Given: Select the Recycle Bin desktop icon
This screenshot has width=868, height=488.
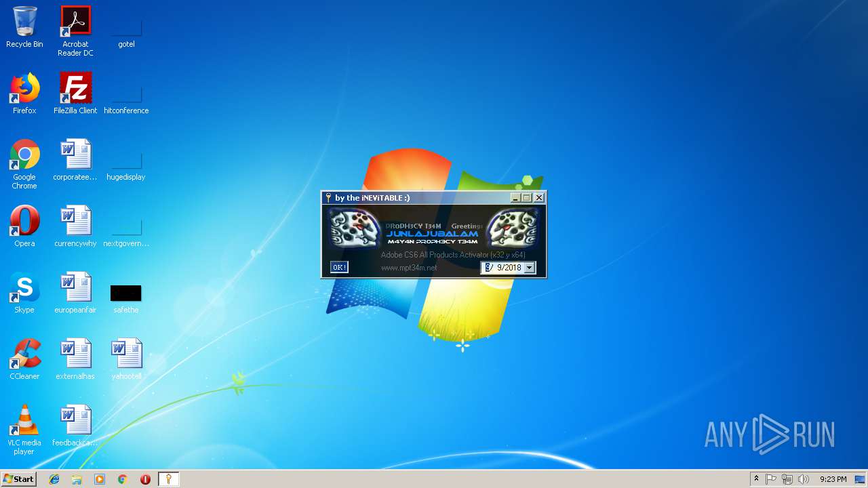Looking at the screenshot, I should tap(24, 28).
